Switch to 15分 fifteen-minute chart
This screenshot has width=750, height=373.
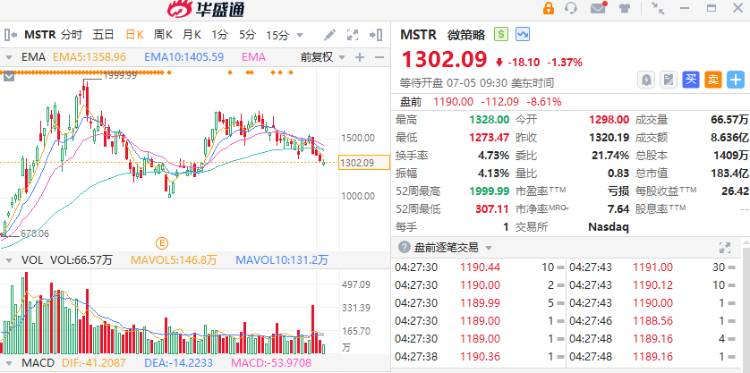click(x=278, y=34)
